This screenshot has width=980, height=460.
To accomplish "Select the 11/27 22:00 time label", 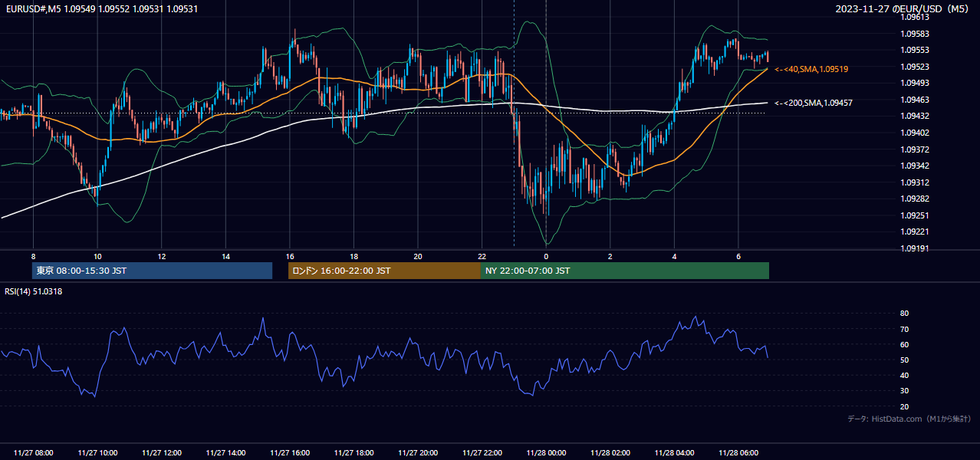I will pos(482,453).
